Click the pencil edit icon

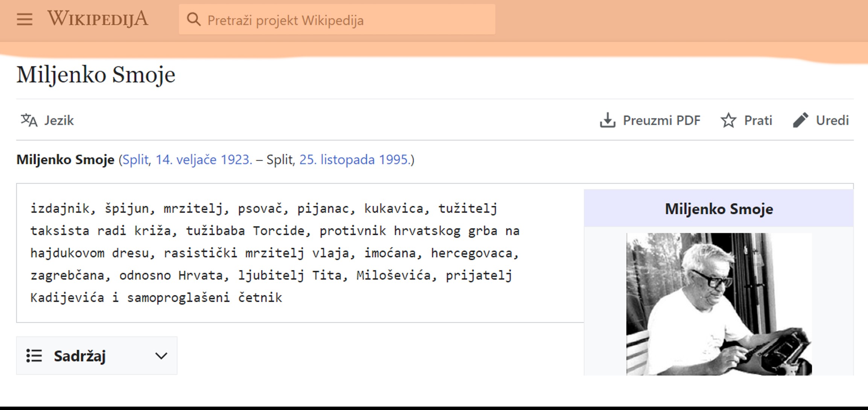[800, 120]
